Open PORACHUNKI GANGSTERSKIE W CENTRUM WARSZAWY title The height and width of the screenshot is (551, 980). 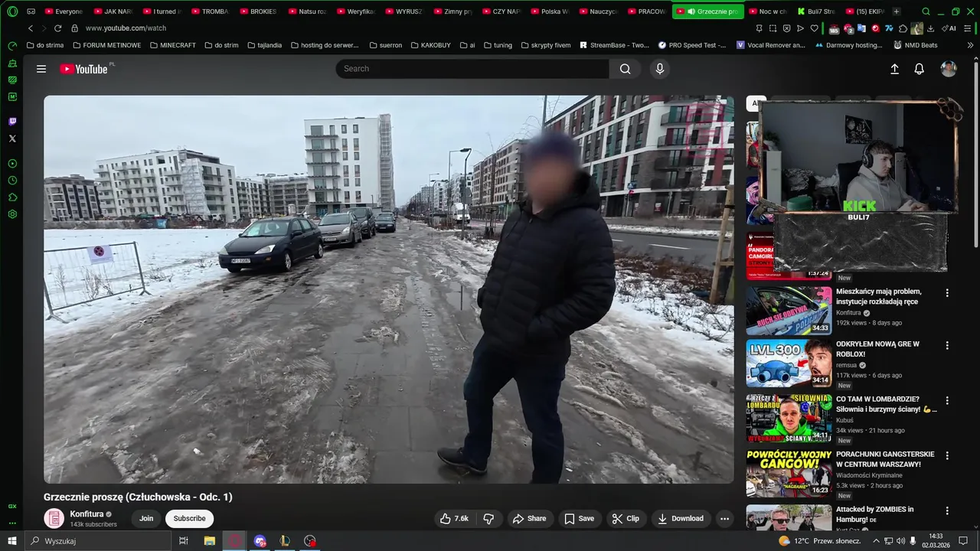click(x=885, y=459)
